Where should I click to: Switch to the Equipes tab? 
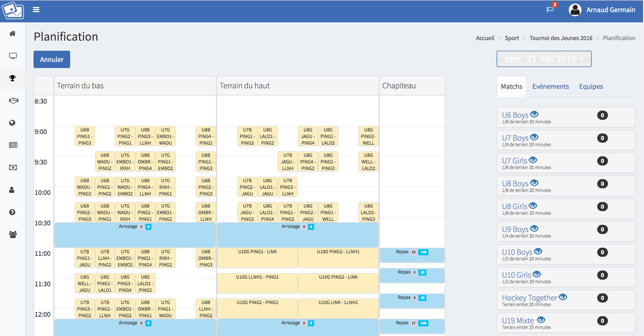click(x=591, y=86)
